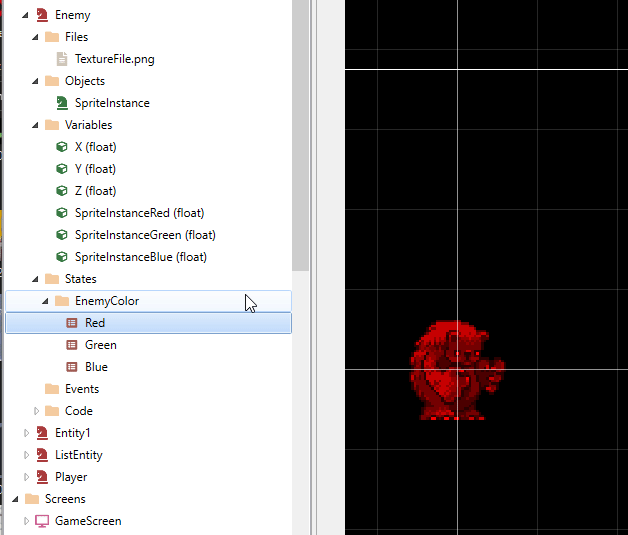
Task: Click the Player entity icon
Action: (42, 477)
